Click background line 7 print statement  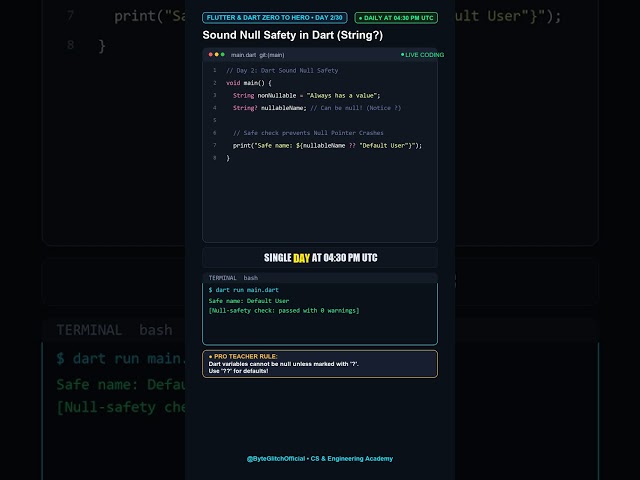150,16
